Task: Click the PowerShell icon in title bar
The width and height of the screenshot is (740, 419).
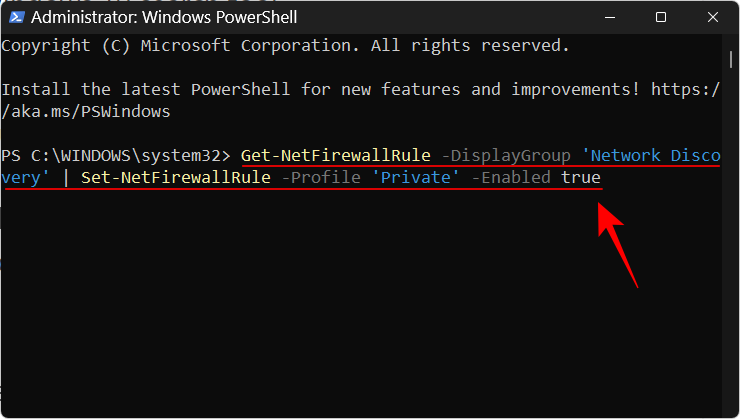Action: (15, 17)
